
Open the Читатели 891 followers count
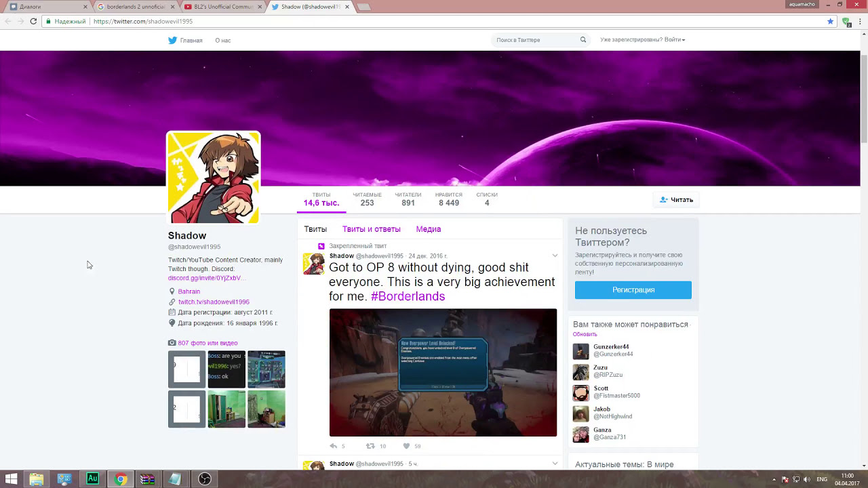(408, 199)
